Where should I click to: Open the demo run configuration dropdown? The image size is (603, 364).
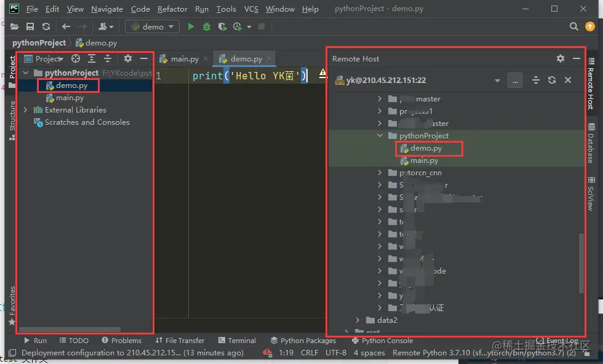[153, 26]
